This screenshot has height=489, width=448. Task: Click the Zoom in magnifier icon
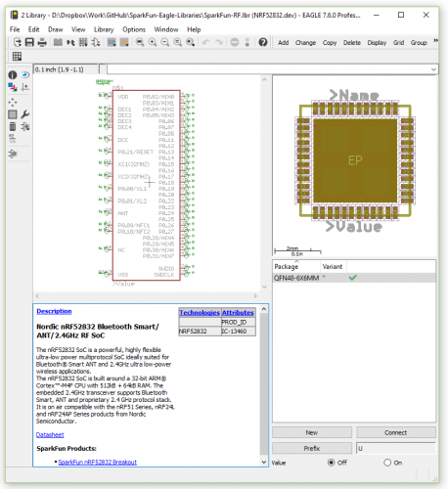(x=153, y=42)
